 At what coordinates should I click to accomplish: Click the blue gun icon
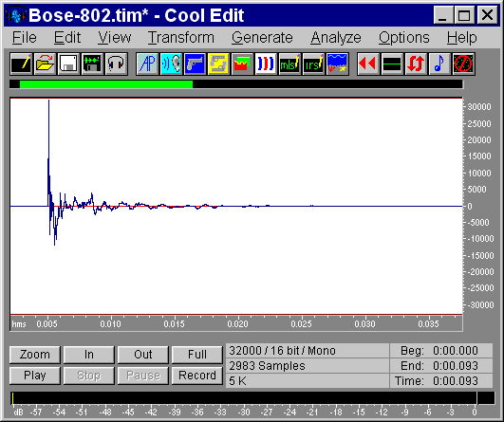coord(195,64)
